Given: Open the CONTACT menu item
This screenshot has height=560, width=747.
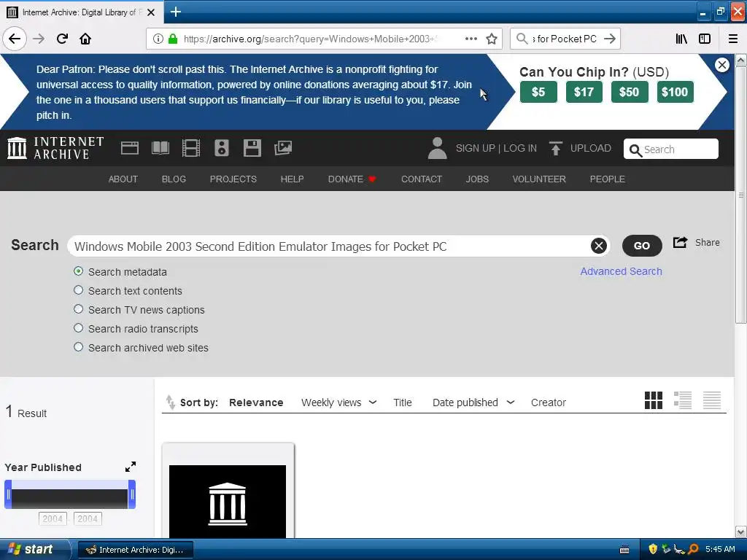Looking at the screenshot, I should (x=422, y=179).
